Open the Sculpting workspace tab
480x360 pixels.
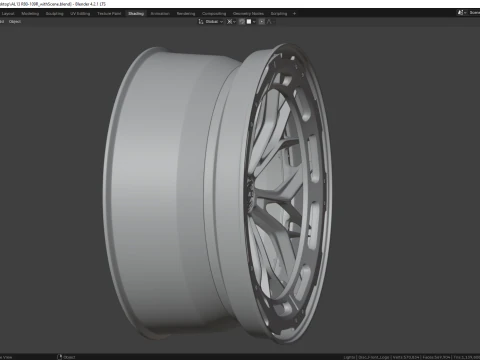[x=54, y=14]
